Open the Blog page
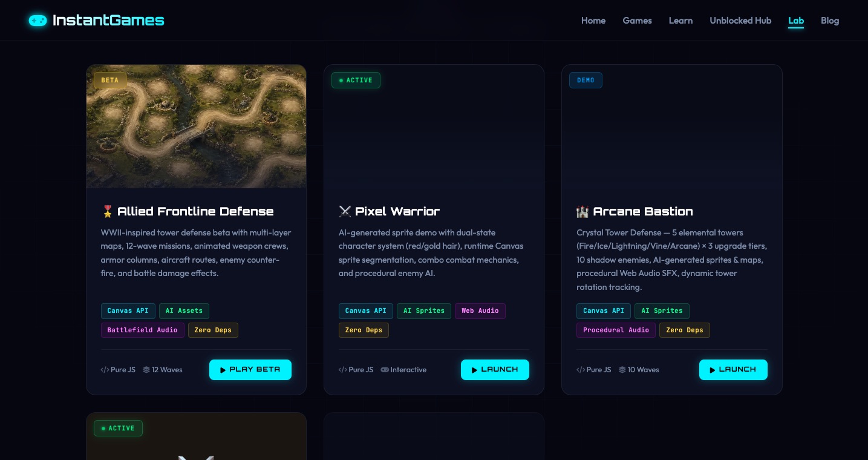 coord(830,21)
